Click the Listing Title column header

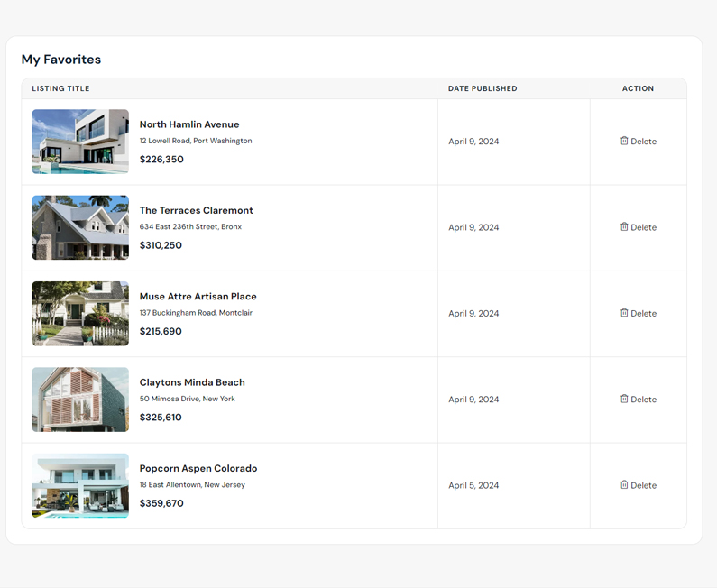pyautogui.click(x=60, y=88)
